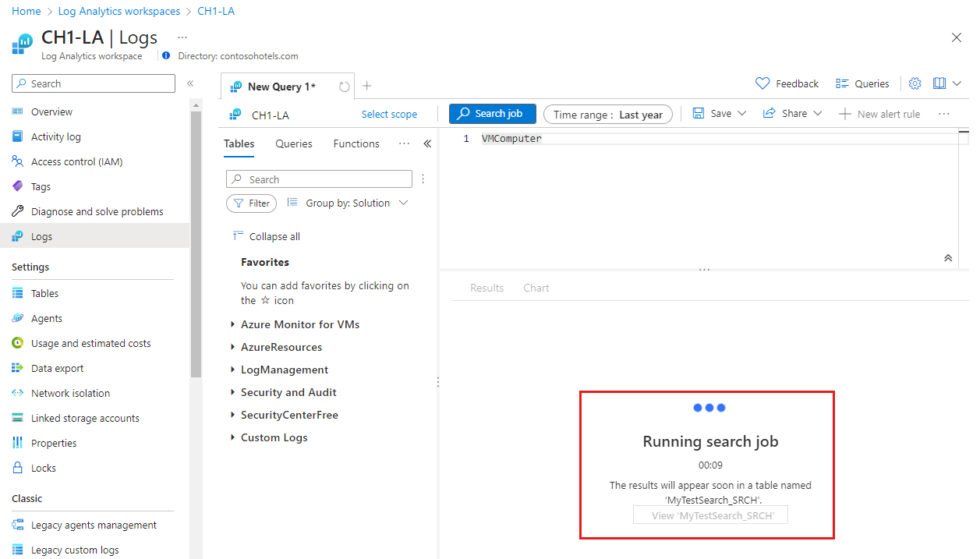Open the Chart tab
This screenshot has width=980, height=559.
[x=536, y=288]
